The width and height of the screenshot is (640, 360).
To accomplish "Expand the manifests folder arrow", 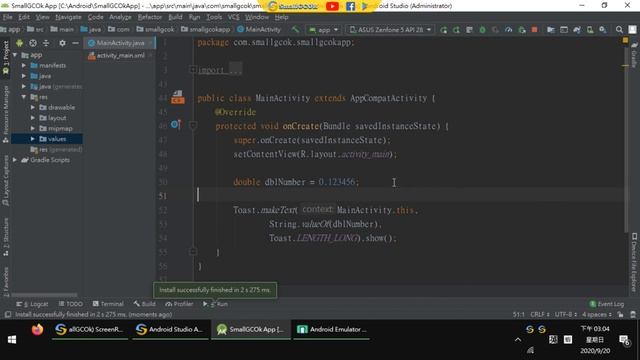I will coord(24,65).
